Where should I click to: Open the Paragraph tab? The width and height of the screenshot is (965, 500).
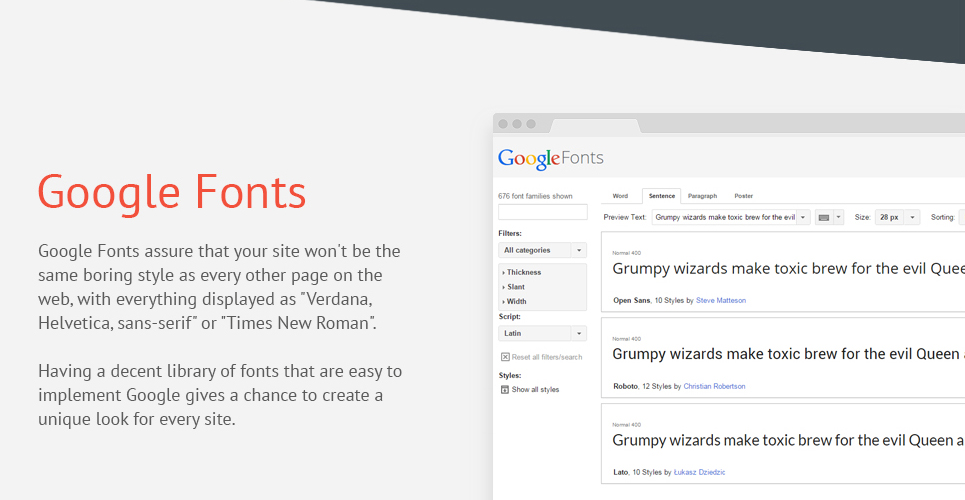[x=702, y=196]
